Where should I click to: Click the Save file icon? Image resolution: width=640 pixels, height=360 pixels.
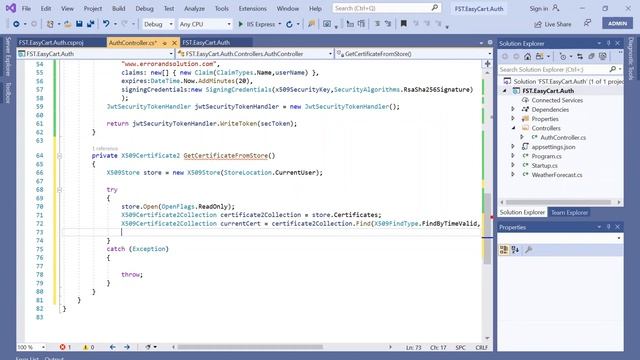point(79,24)
